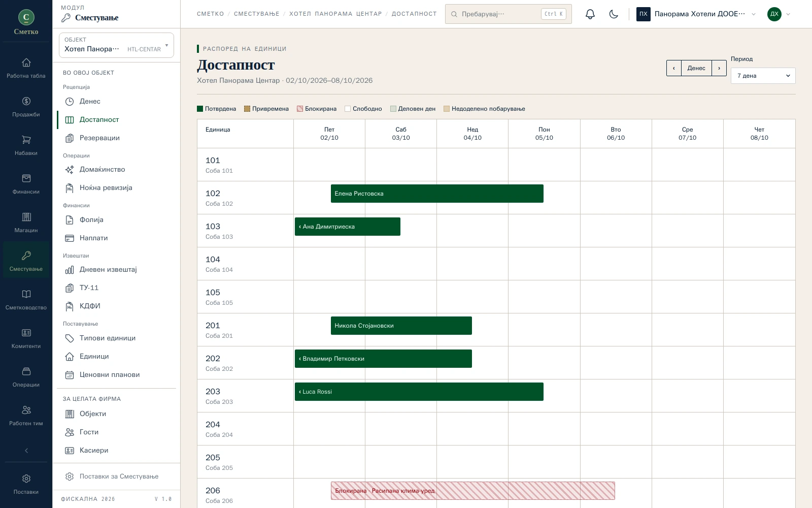Image resolution: width=812 pixels, height=508 pixels.
Task: Open Наплати page
Action: tap(116, 238)
